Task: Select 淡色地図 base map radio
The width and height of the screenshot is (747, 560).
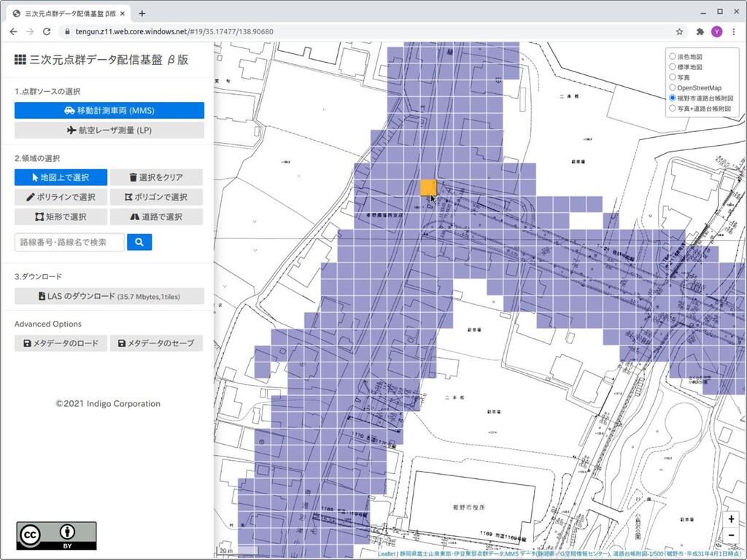Action: tap(673, 56)
